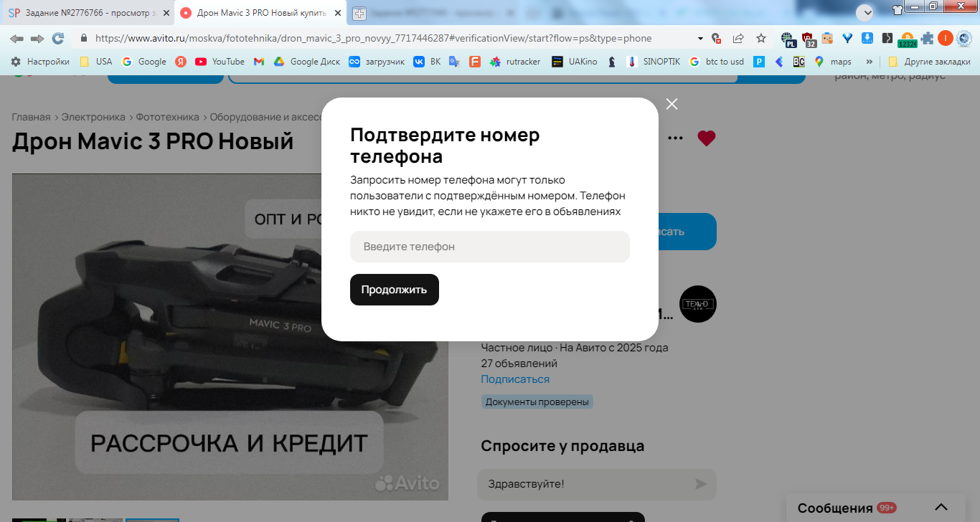This screenshot has height=522, width=980.
Task: Bookmark this page with the star icon
Action: point(761,38)
